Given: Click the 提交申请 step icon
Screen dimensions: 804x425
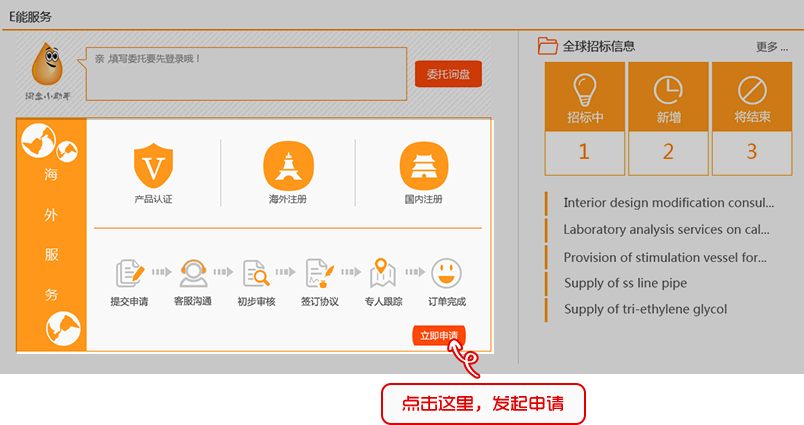Looking at the screenshot, I should tap(130, 272).
